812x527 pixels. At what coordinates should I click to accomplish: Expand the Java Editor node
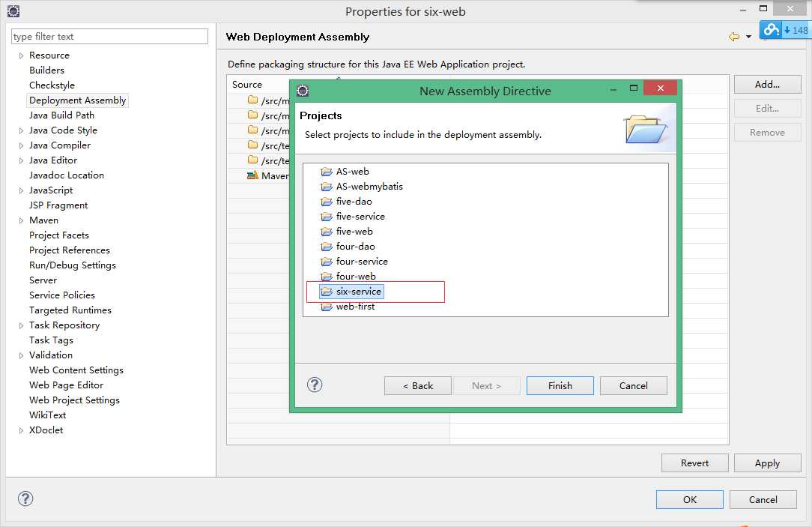pos(21,160)
